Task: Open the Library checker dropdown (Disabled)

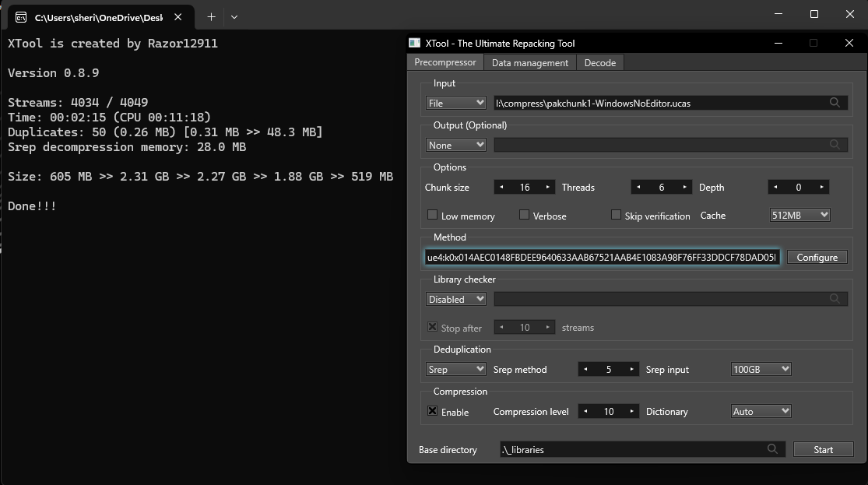Action: point(456,299)
